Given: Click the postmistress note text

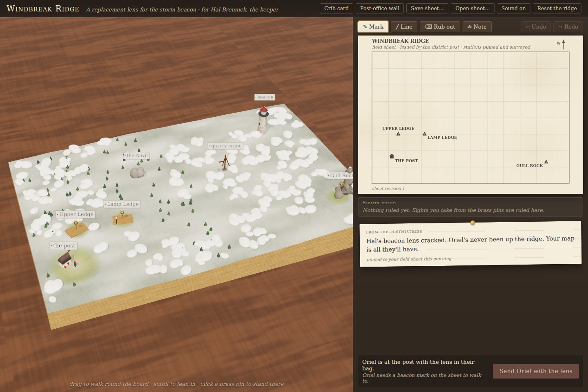Looking at the screenshot, I should coord(470,244).
